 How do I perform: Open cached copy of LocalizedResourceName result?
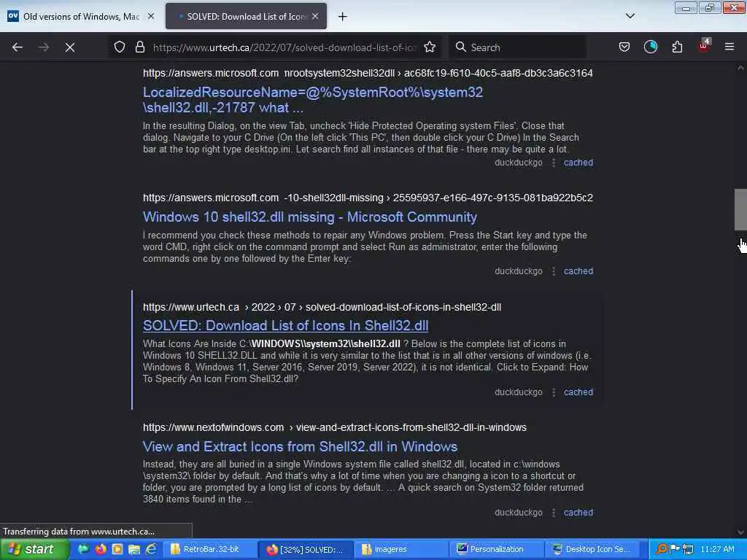pos(578,163)
